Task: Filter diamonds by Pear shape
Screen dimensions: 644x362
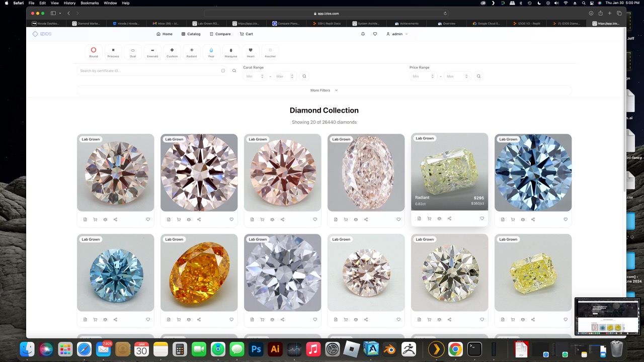Action: 211,52
